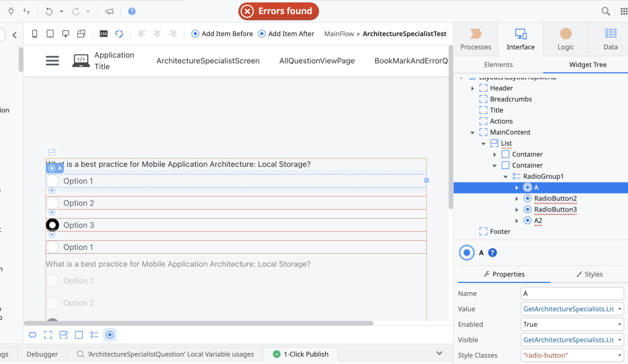Select the Option 3 radio button
This screenshot has height=364, width=628.
[x=53, y=225]
